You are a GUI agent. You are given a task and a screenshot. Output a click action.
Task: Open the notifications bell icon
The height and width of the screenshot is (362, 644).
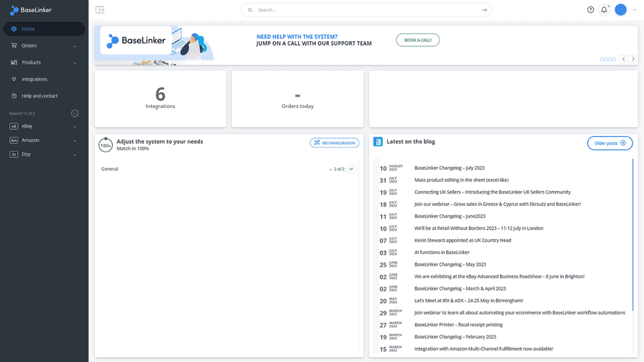pyautogui.click(x=604, y=10)
